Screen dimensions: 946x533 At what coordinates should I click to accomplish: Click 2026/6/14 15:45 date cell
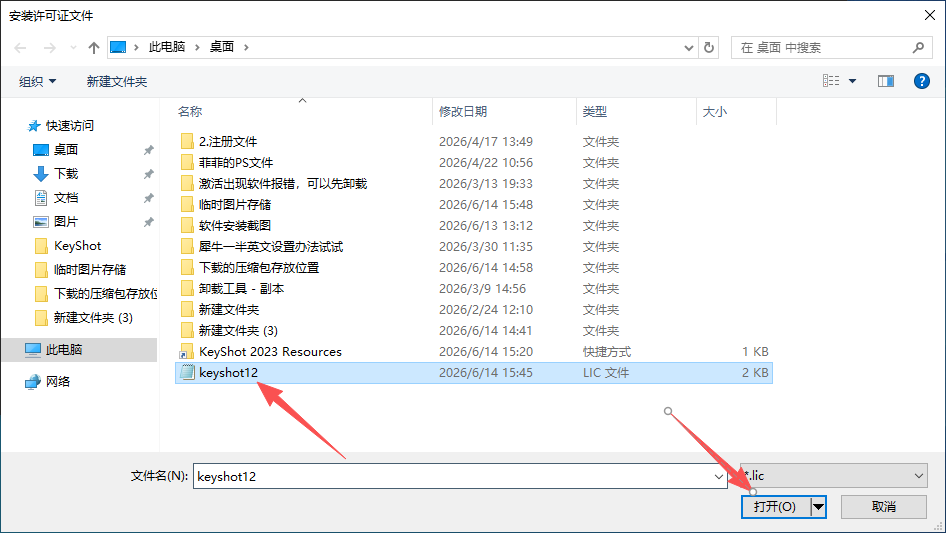pos(486,372)
